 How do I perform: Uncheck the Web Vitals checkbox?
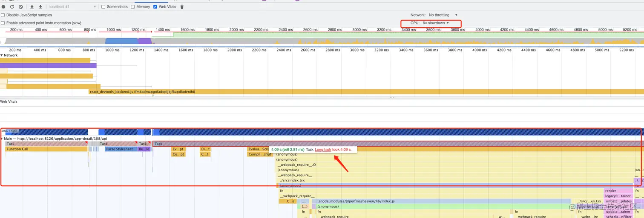pos(155,7)
